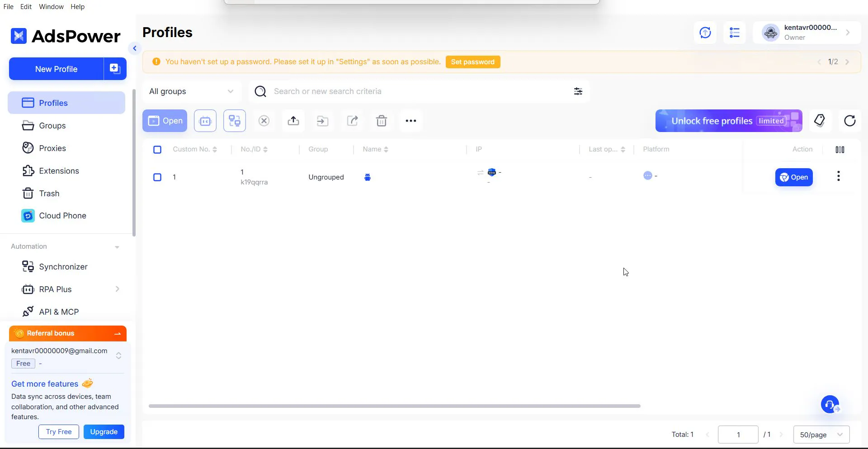Click the delete trash toolbar icon
Image resolution: width=868 pixels, height=449 pixels.
click(382, 121)
